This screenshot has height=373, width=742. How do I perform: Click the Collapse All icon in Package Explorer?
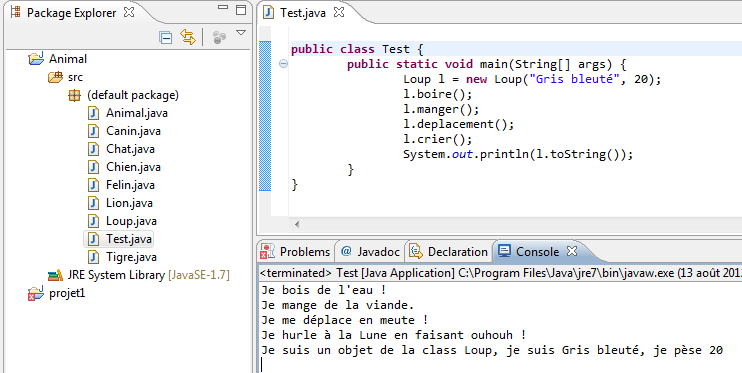click(166, 37)
